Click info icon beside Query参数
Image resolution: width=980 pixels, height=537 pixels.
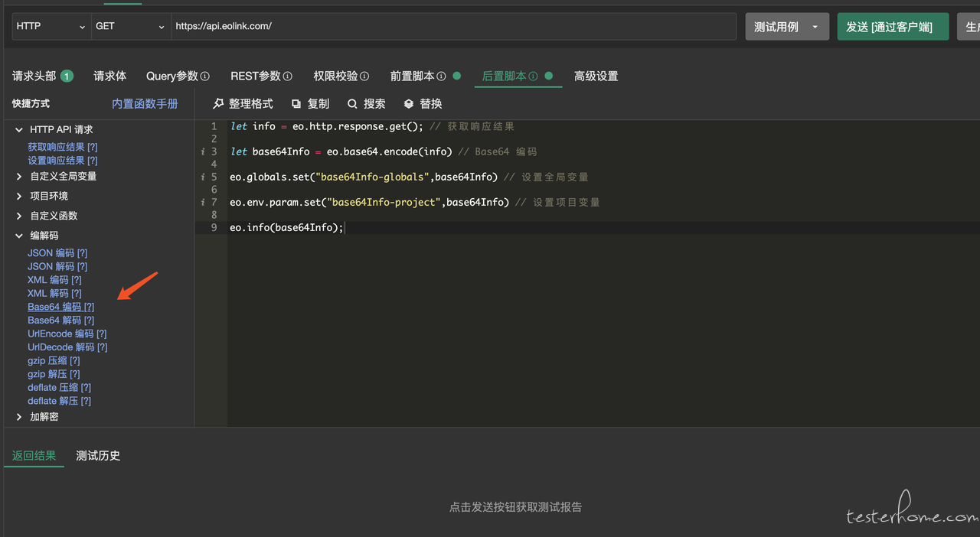point(205,76)
